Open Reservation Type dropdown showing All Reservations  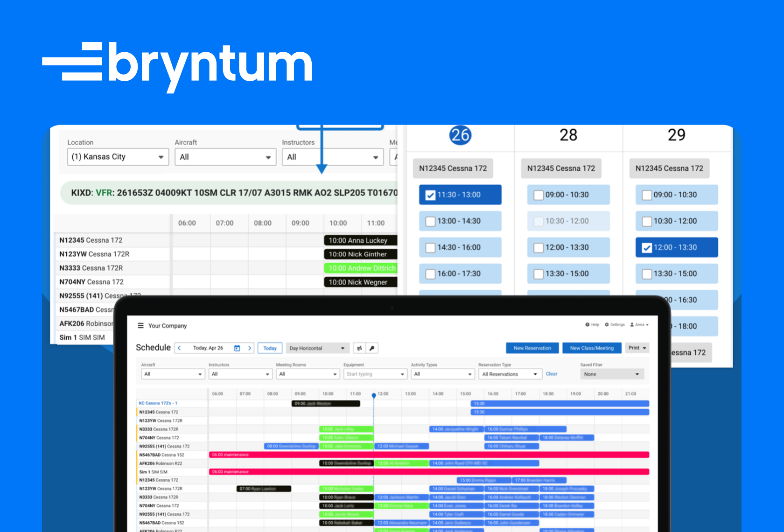pos(510,374)
